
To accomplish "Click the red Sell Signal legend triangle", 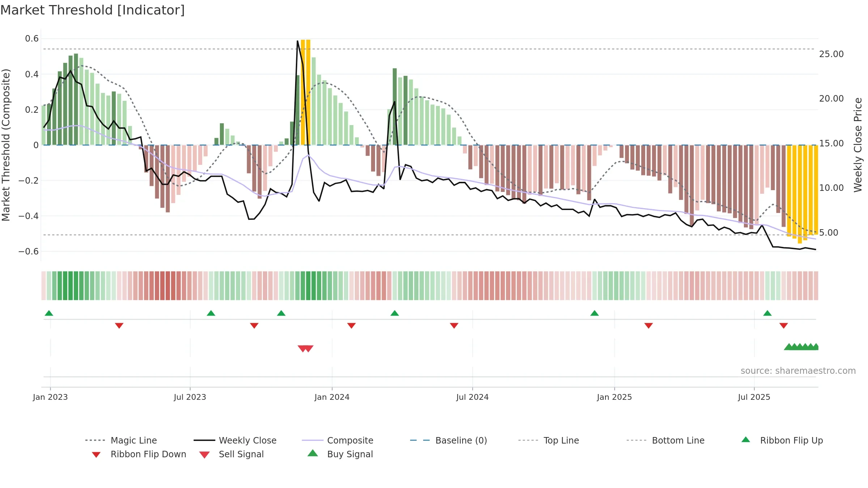I will pyautogui.click(x=204, y=455).
